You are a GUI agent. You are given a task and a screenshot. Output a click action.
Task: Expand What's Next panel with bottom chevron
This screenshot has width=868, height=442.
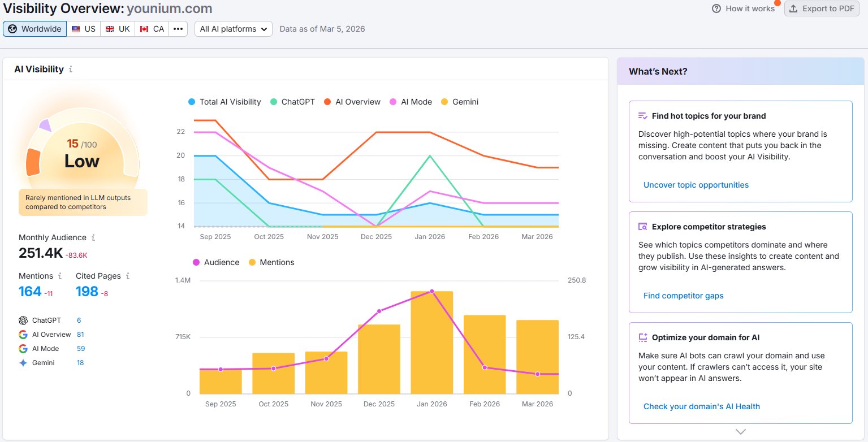[741, 431]
